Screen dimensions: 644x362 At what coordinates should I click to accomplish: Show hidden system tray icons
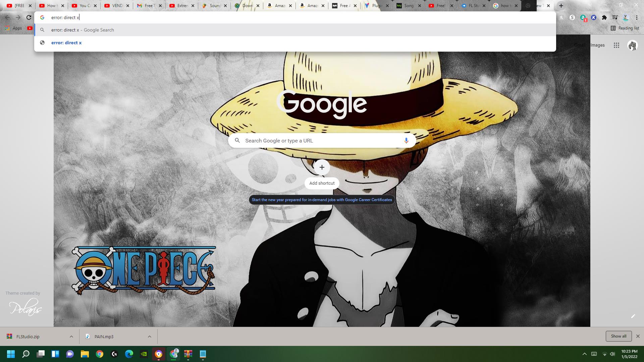tap(584, 354)
